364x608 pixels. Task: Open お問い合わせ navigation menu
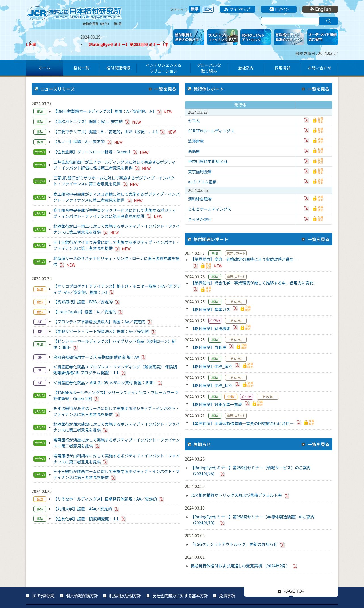click(x=319, y=68)
